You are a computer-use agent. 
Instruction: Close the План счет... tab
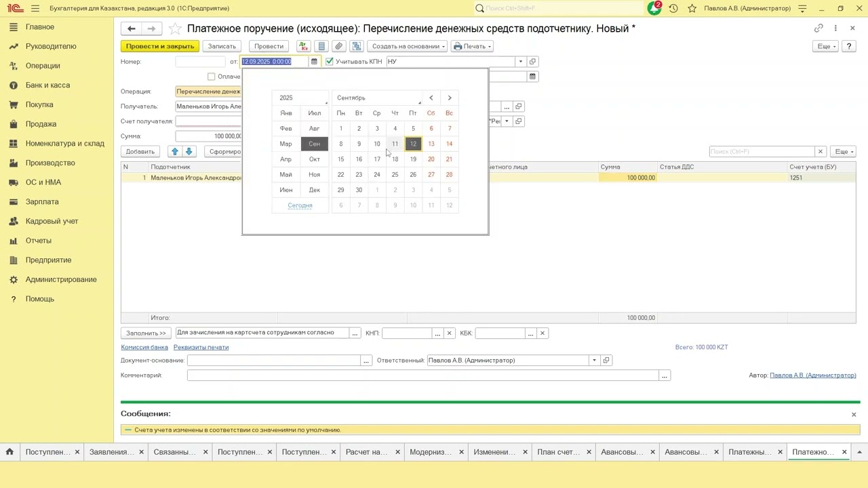pyautogui.click(x=589, y=452)
